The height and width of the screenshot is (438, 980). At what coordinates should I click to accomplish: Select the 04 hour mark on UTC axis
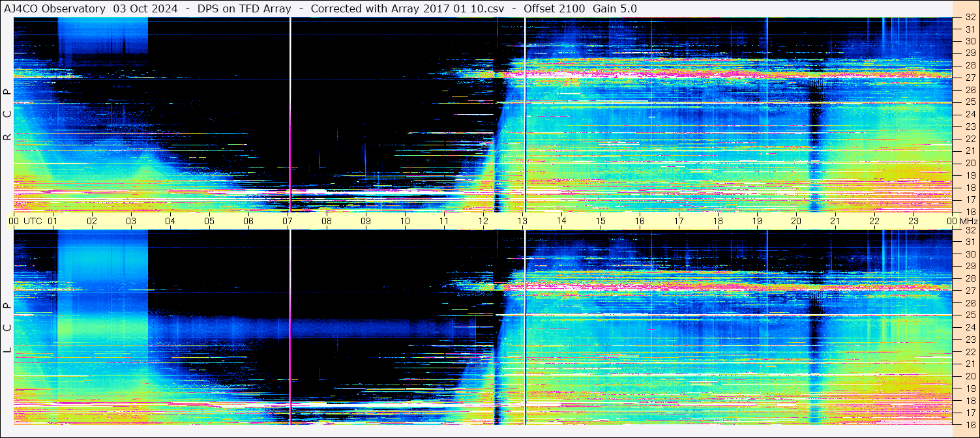[x=170, y=221]
